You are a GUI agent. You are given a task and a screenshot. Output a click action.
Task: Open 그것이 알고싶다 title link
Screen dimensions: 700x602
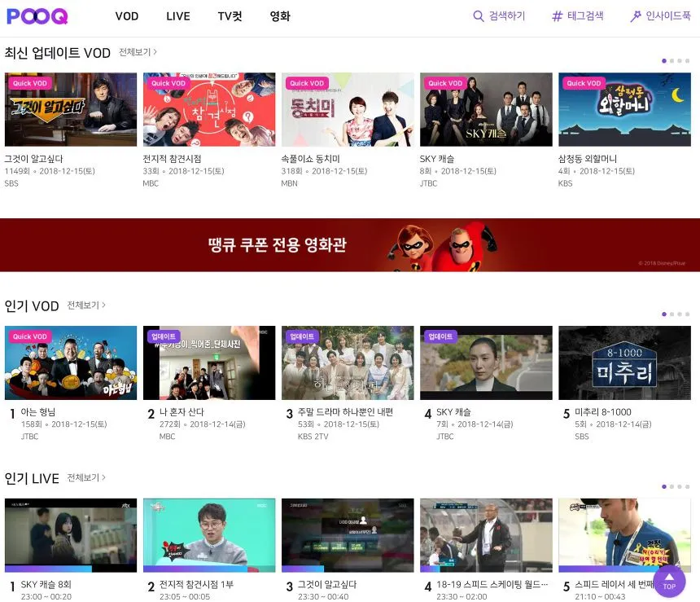(x=33, y=159)
